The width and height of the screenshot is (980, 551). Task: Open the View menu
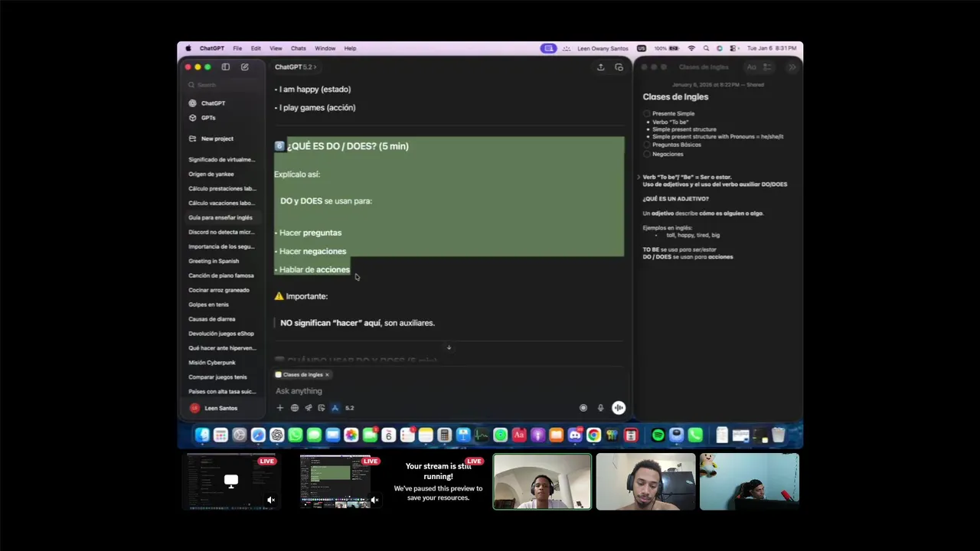tap(276, 48)
